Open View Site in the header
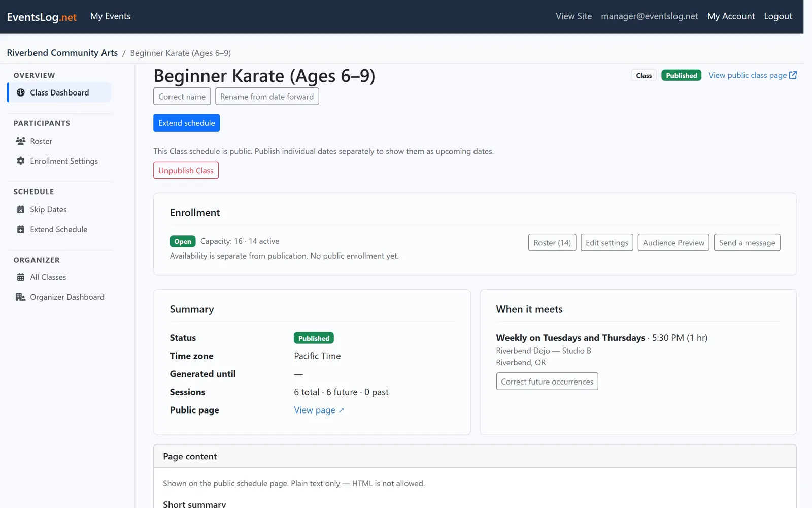812x508 pixels. click(573, 16)
